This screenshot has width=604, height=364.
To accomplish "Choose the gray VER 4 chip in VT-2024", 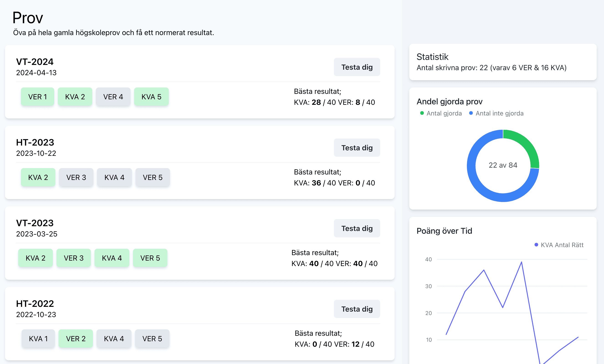I will point(113,97).
